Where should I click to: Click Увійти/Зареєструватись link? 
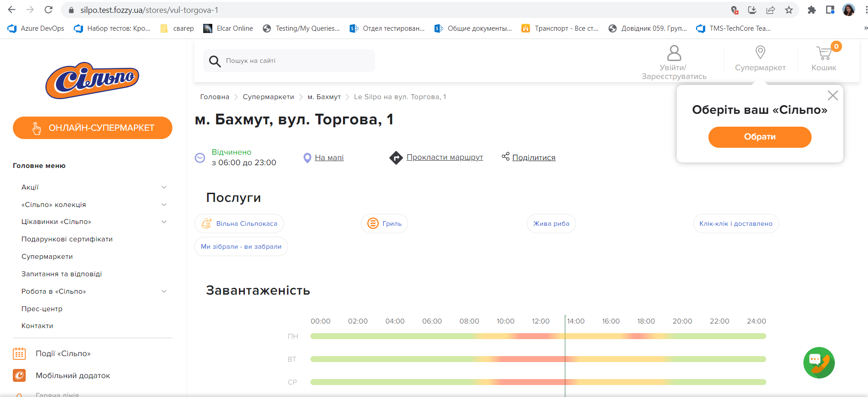[674, 72]
